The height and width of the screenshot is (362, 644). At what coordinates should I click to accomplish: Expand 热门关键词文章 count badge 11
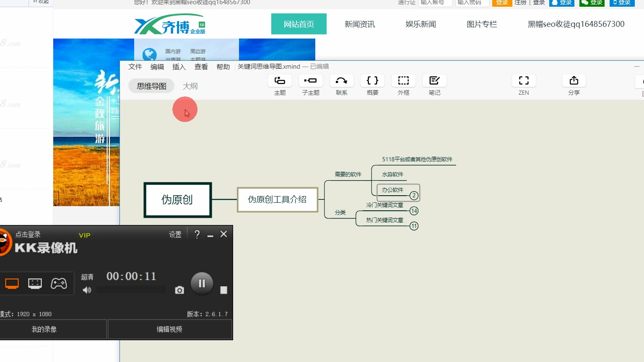click(414, 226)
